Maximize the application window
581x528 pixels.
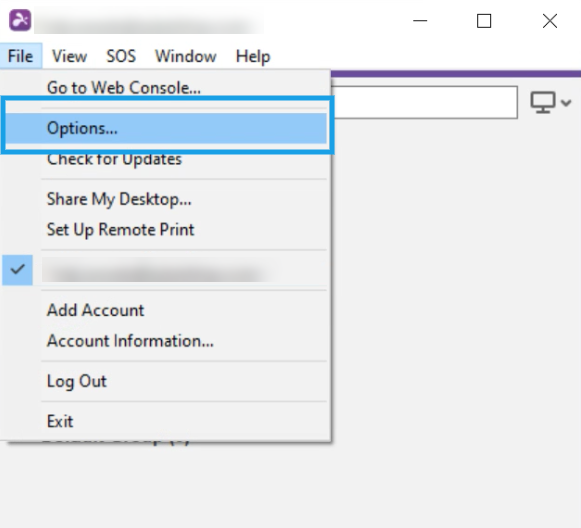point(484,21)
